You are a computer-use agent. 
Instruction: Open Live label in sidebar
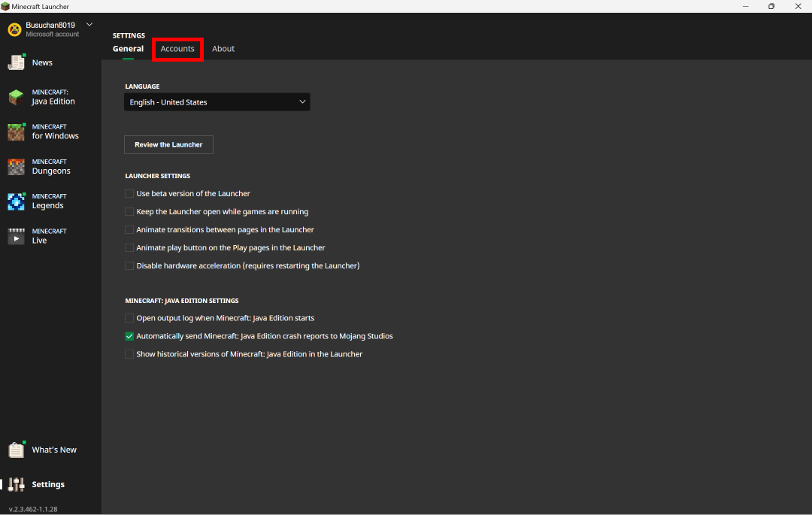[x=39, y=240]
